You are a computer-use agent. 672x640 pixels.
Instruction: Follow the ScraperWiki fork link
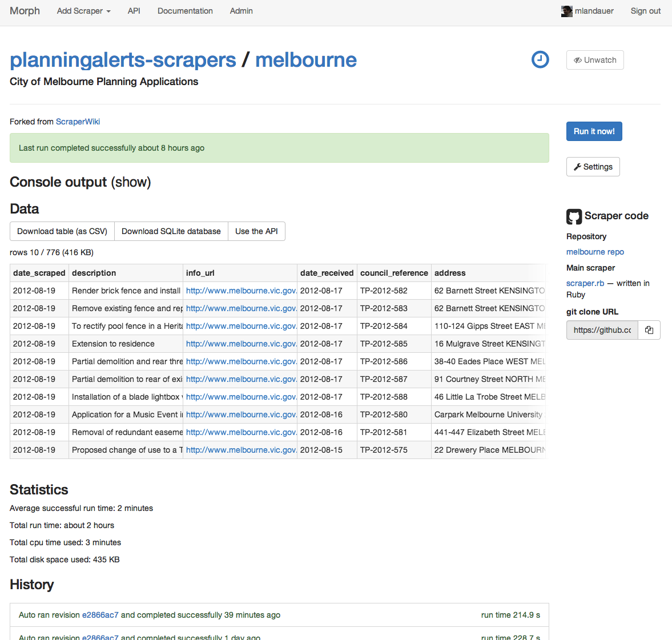[x=78, y=122]
